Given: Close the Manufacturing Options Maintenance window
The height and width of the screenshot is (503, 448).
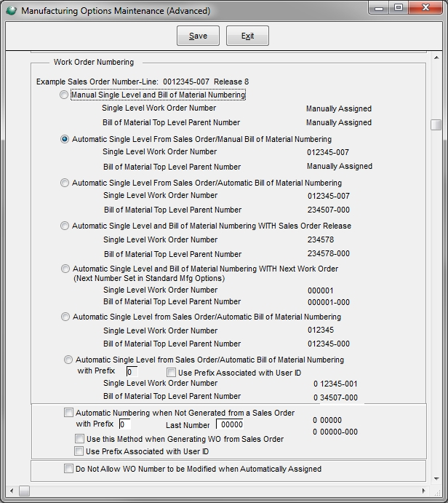Looking at the screenshot, I should [425, 8].
